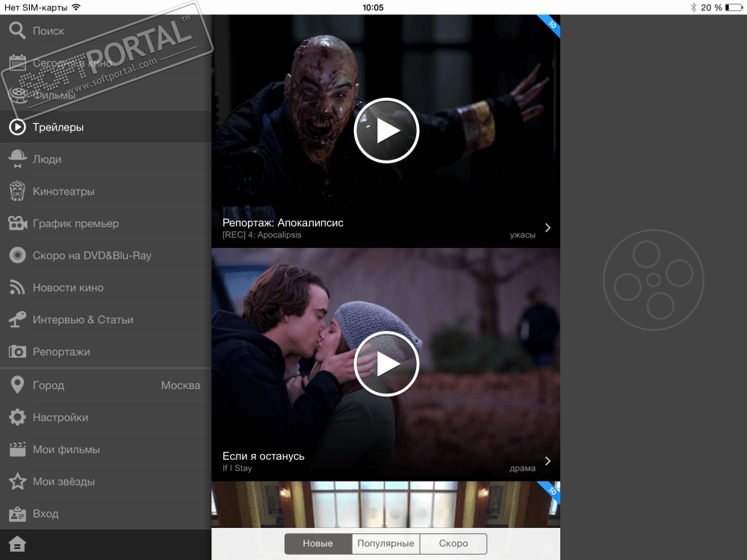747x560 pixels.
Task: Open Настройки label
Action: [x=61, y=417]
